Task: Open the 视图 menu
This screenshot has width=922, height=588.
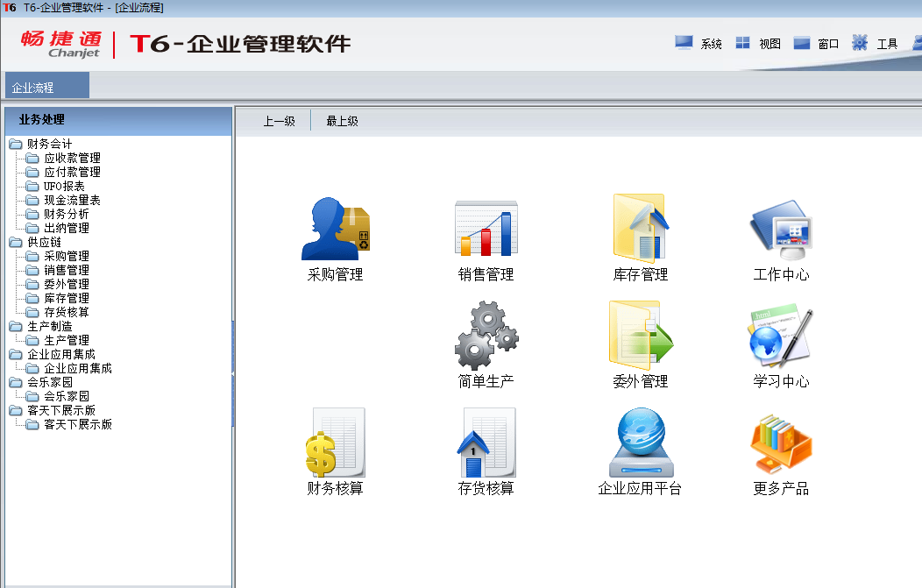Action: pyautogui.click(x=758, y=44)
